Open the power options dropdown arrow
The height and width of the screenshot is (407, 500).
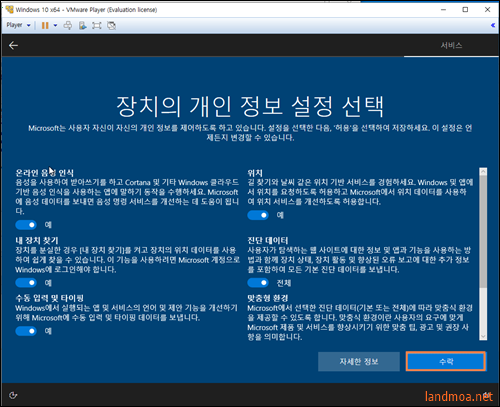[55, 25]
